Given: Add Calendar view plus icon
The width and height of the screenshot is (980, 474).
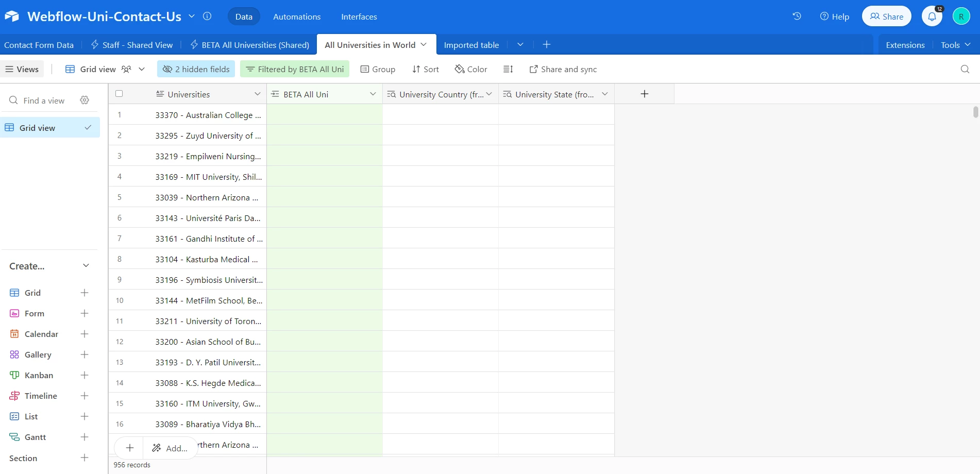Looking at the screenshot, I should (85, 334).
